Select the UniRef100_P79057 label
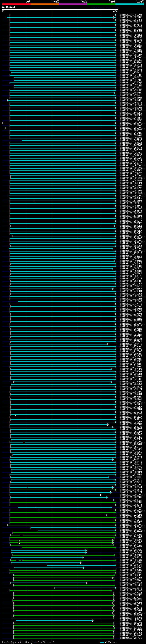Screen dimensions: 146x644 pos(131,422)
